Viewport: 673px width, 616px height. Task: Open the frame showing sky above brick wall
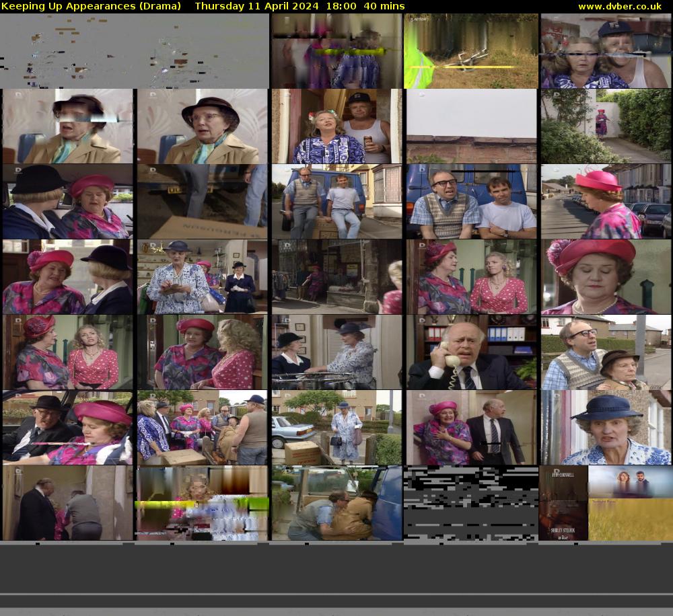(471, 126)
